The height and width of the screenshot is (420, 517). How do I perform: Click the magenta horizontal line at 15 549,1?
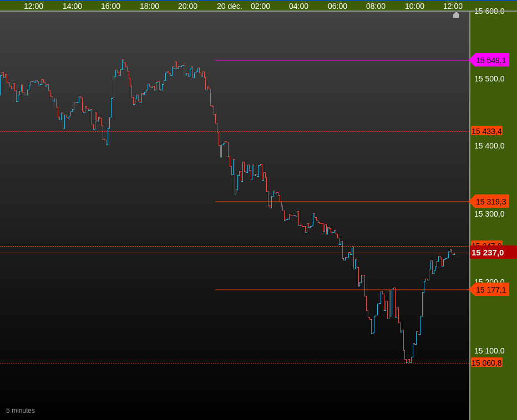tap(342, 60)
